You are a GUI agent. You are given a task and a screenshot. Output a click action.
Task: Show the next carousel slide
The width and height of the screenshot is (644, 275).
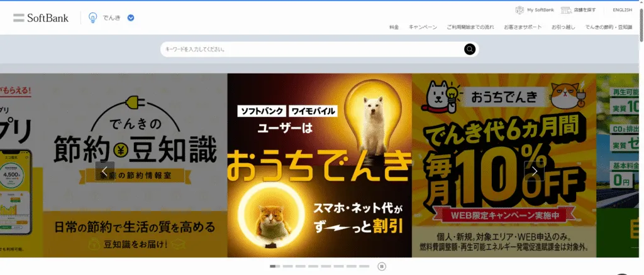pyautogui.click(x=534, y=171)
